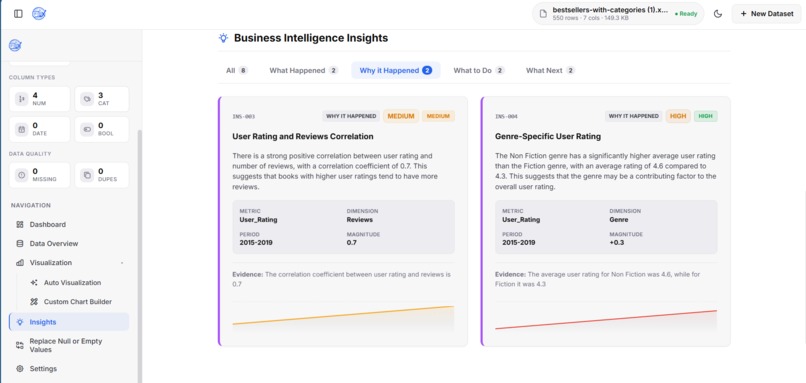806x383 pixels.
Task: Click the Reviews dimension value
Action: pos(360,220)
